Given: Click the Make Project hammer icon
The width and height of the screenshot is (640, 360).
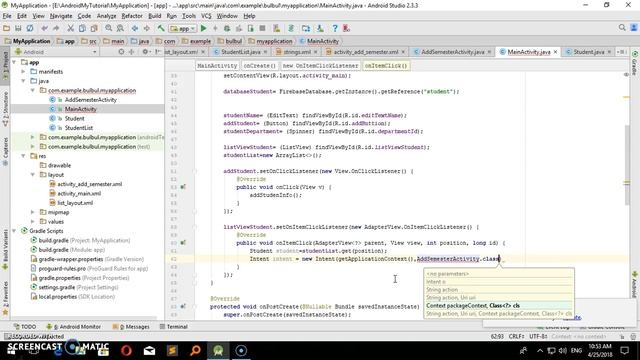Looking at the screenshot, I should (161, 28).
